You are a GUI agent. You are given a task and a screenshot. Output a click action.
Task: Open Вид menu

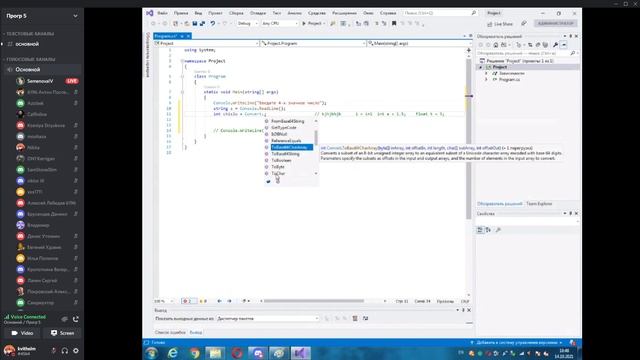pos(198,13)
